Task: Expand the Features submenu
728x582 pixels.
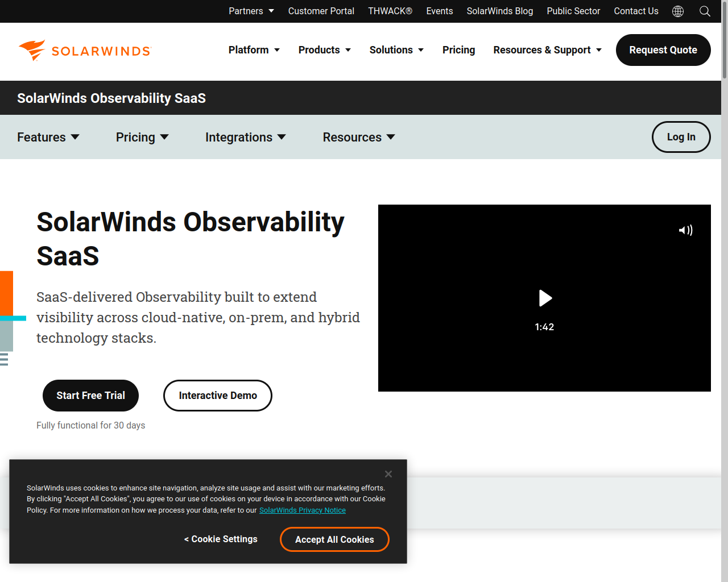Action: click(48, 138)
